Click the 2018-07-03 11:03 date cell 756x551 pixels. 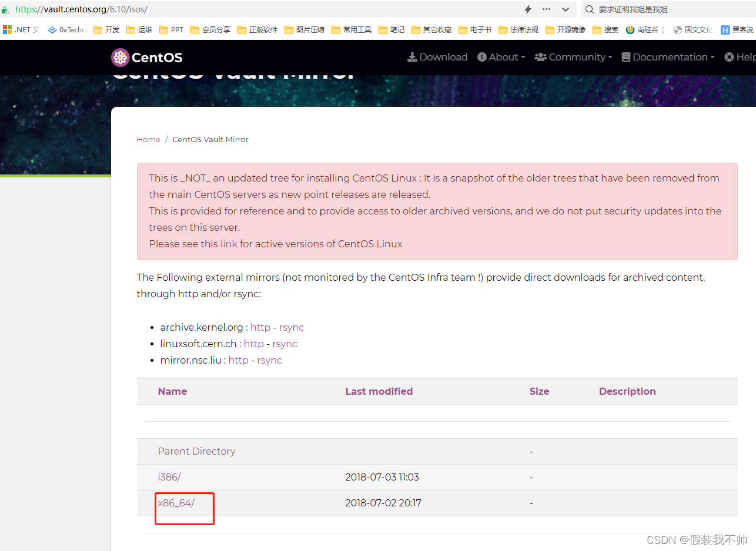coord(382,477)
